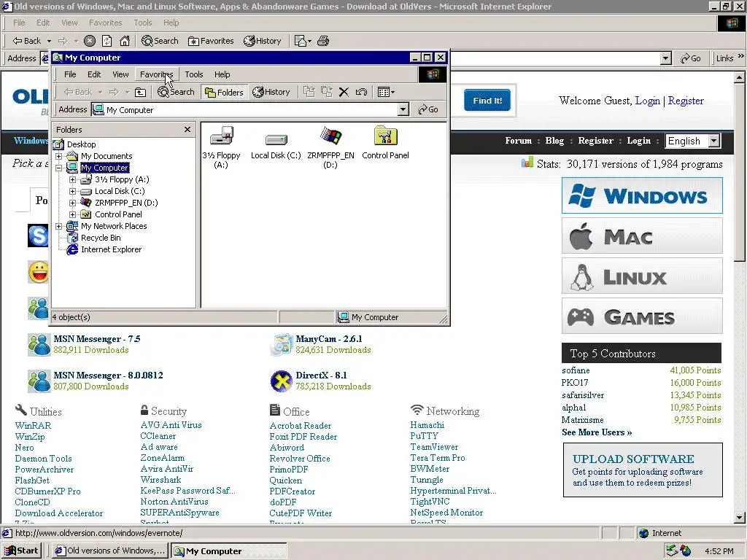Open the English language dropdown on webpage

pos(713,141)
